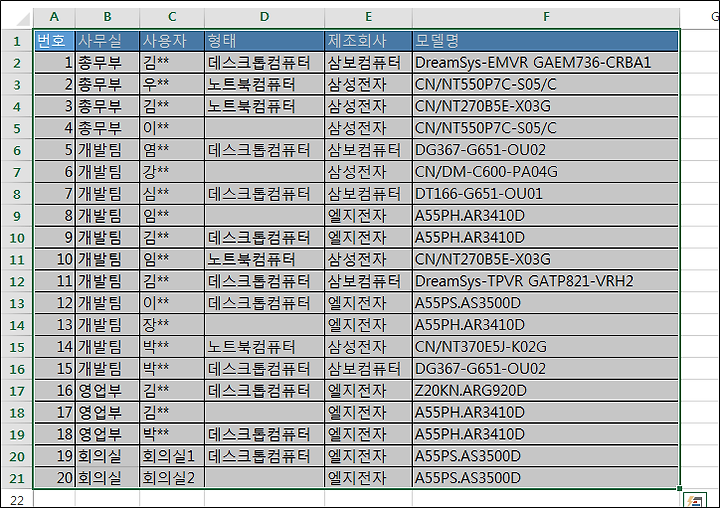720x508 pixels.
Task: Select row 1 header
Action: (17, 41)
